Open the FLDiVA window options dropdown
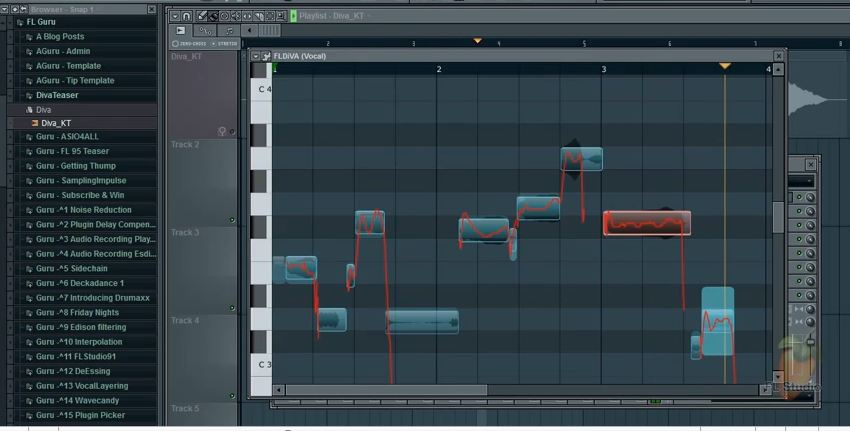The image size is (850, 431). 256,56
